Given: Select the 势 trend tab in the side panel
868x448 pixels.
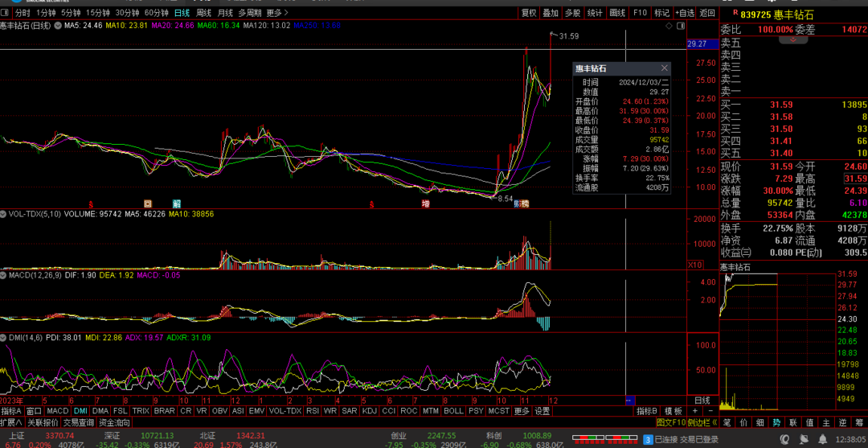Looking at the screenshot, I should (x=776, y=422).
